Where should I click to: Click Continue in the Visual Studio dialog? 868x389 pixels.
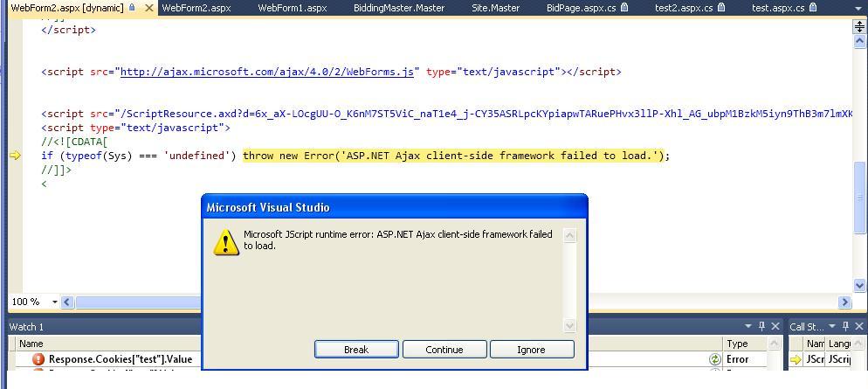[x=444, y=350]
